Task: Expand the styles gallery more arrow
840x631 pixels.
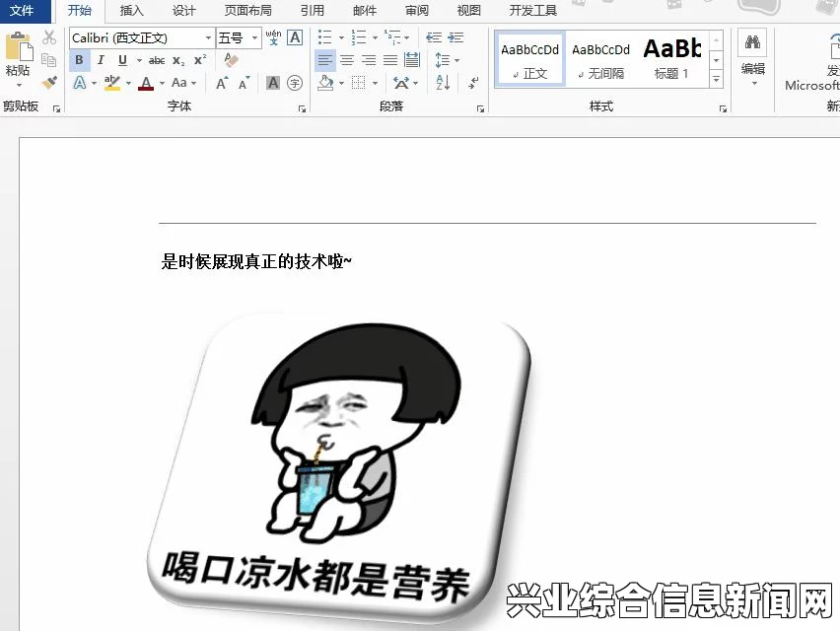Action: click(716, 79)
